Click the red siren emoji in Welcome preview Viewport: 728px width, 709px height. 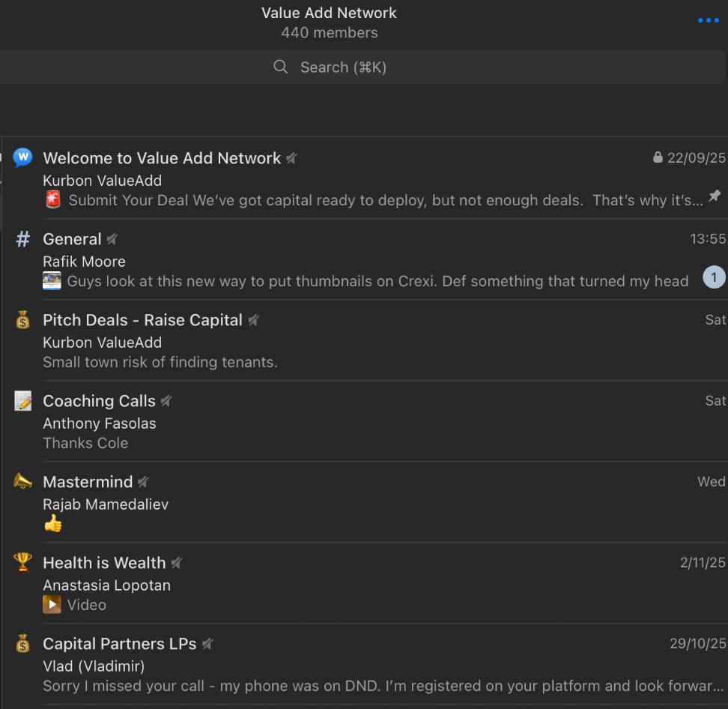pos(53,200)
